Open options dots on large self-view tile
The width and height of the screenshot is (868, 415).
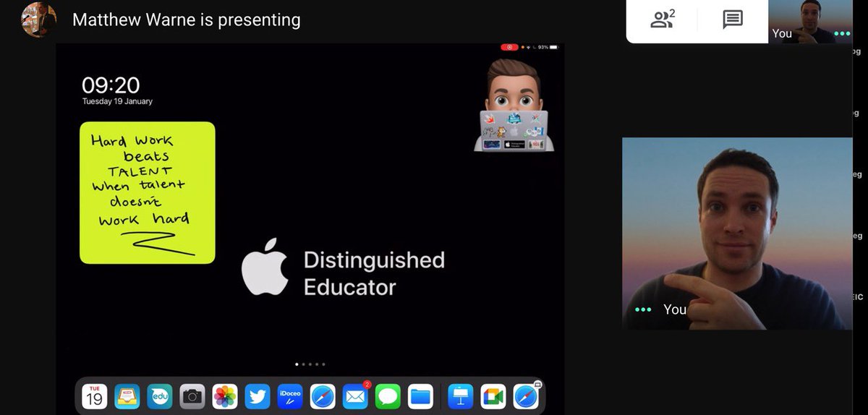(643, 309)
